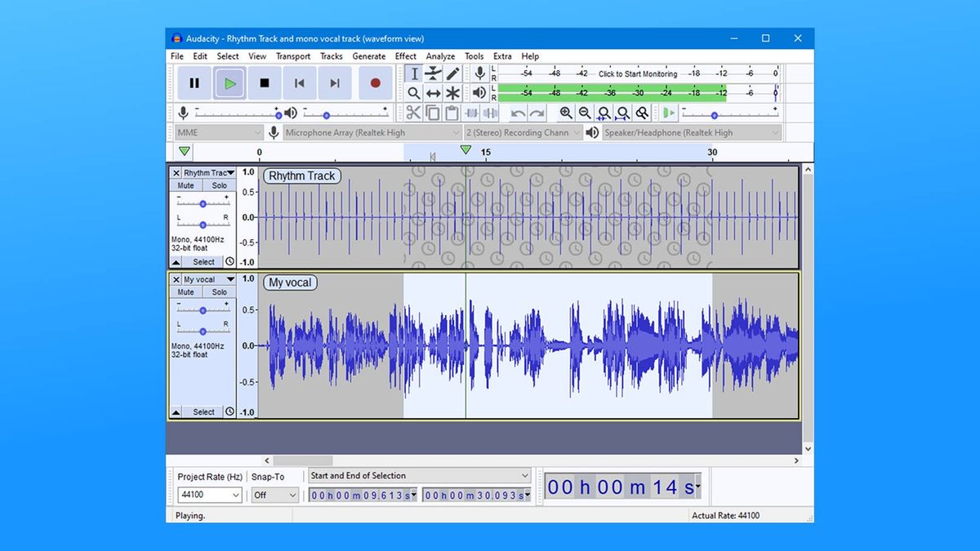Mute the My vocal track

[x=186, y=292]
